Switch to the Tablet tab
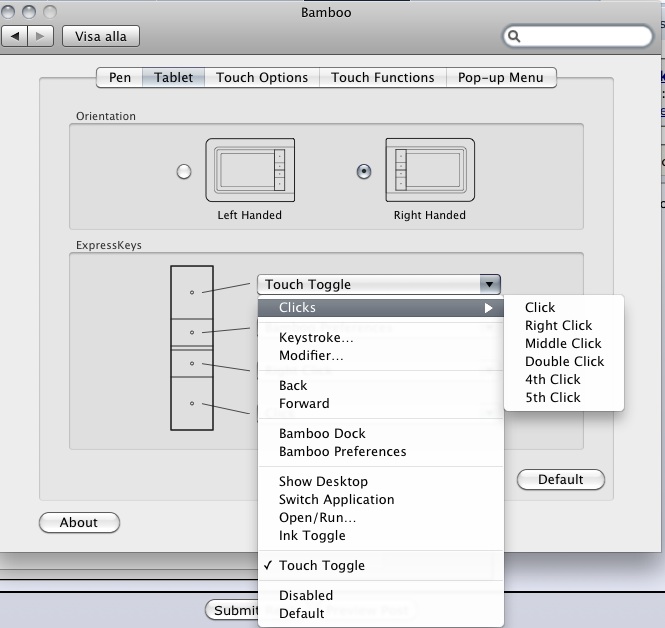 click(x=173, y=78)
